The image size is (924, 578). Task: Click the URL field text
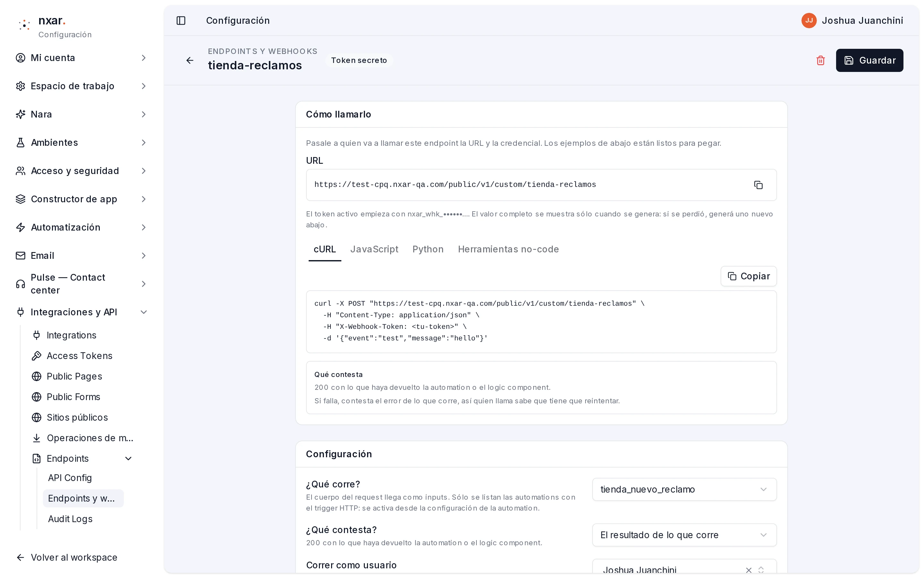pyautogui.click(x=455, y=185)
